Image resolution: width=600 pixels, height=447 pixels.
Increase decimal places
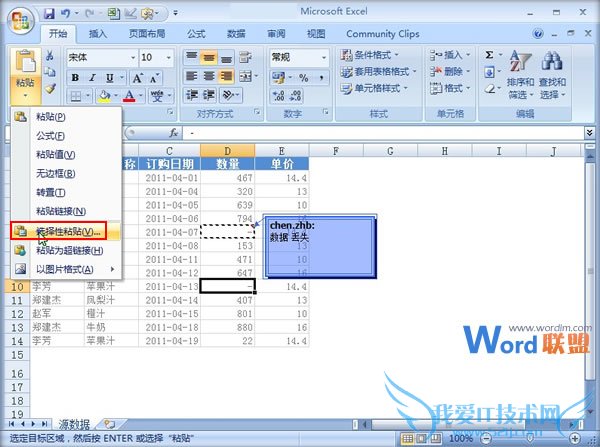tap(278, 96)
